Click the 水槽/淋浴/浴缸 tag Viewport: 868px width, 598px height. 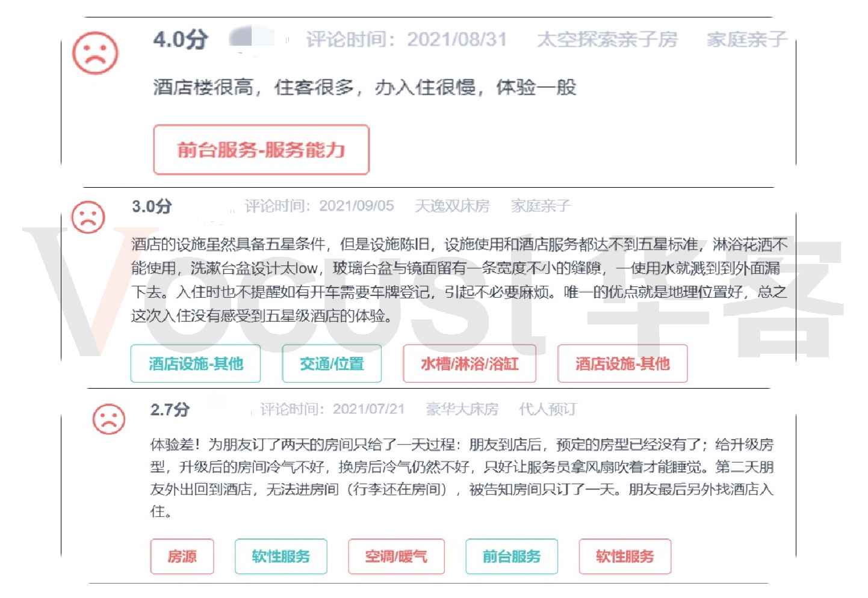[x=470, y=363]
